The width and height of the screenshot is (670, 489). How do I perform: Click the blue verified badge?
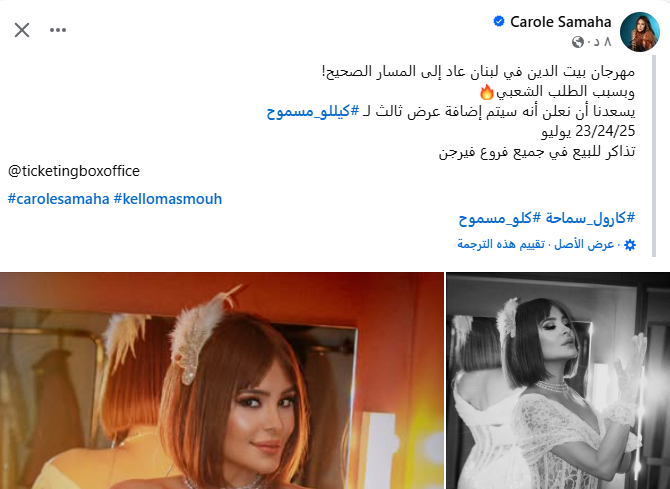point(499,21)
